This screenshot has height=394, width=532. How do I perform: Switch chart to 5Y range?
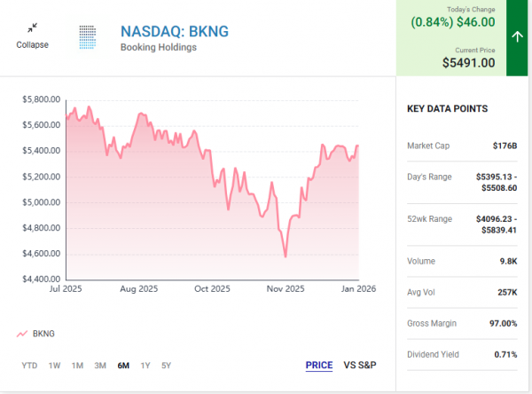coord(166,365)
